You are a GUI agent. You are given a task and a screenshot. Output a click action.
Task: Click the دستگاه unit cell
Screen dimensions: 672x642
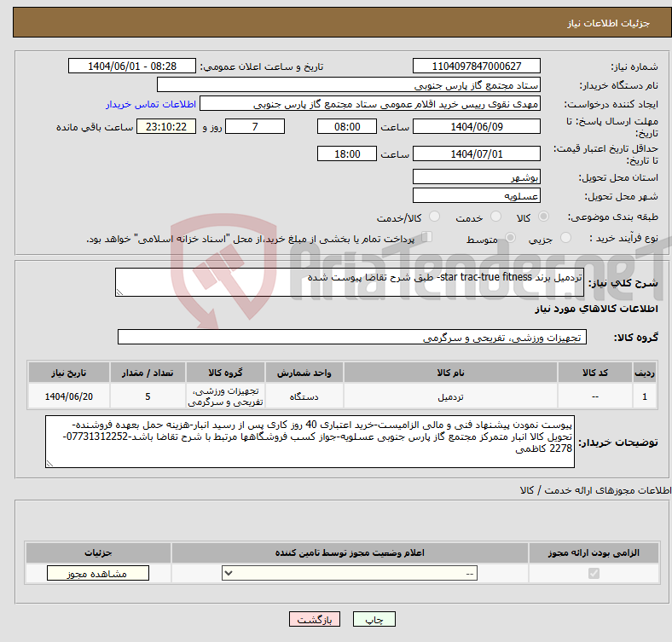304,396
